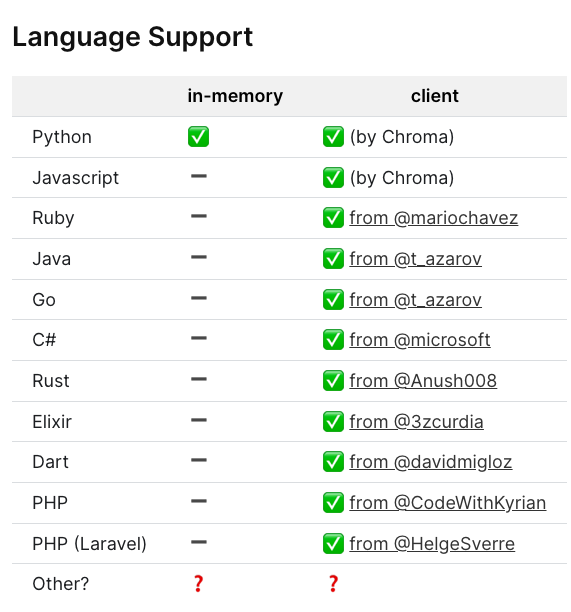Click the PHP client green check mark

[x=333, y=503]
